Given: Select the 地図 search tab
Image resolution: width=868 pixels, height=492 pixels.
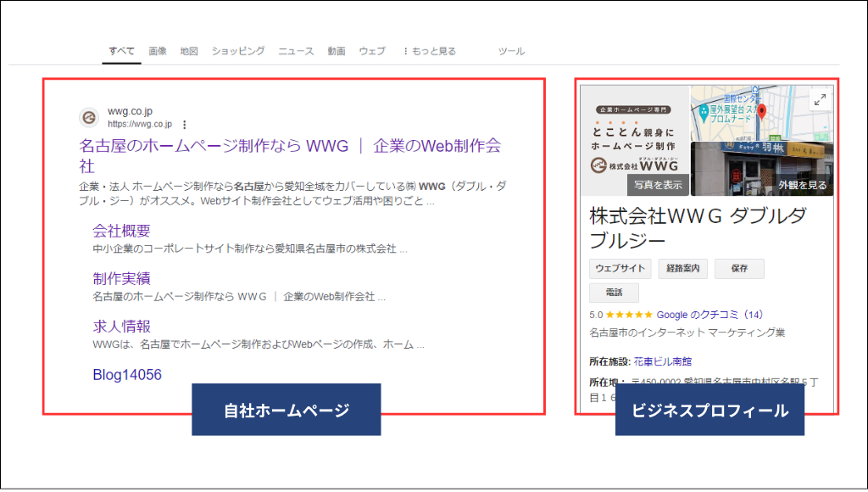Looking at the screenshot, I should coord(187,50).
